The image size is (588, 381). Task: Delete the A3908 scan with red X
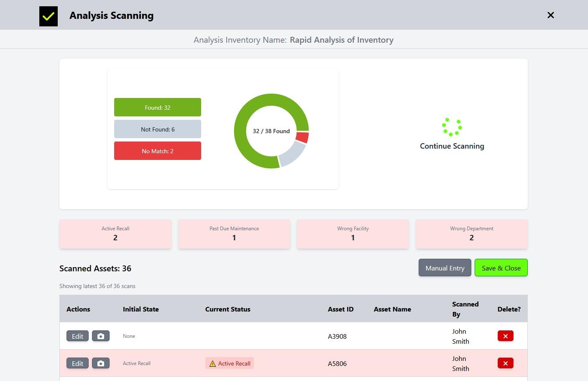(x=505, y=336)
